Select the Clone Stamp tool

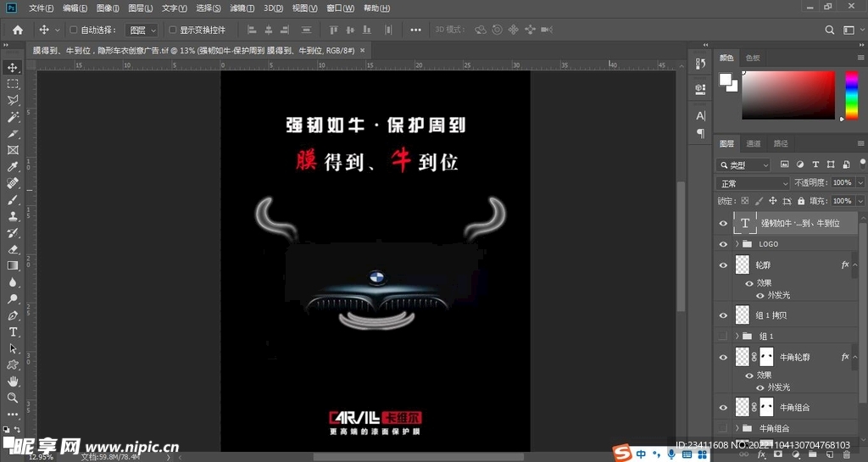(x=12, y=216)
